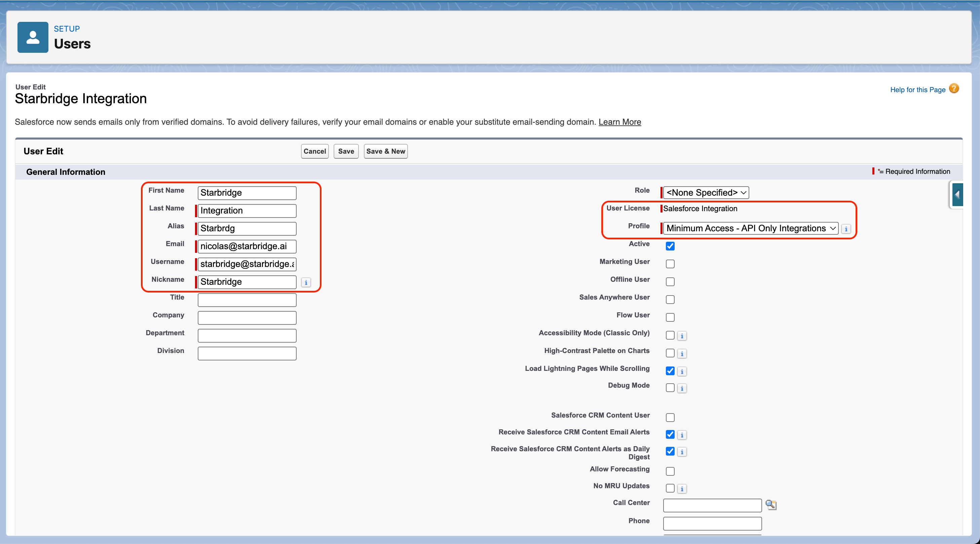Click the Username input field
The width and height of the screenshot is (980, 544).
(x=247, y=264)
